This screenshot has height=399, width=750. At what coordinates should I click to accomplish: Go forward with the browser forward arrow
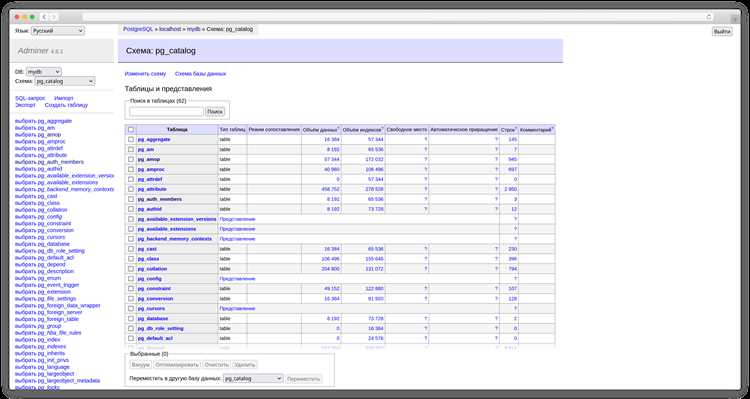point(54,17)
